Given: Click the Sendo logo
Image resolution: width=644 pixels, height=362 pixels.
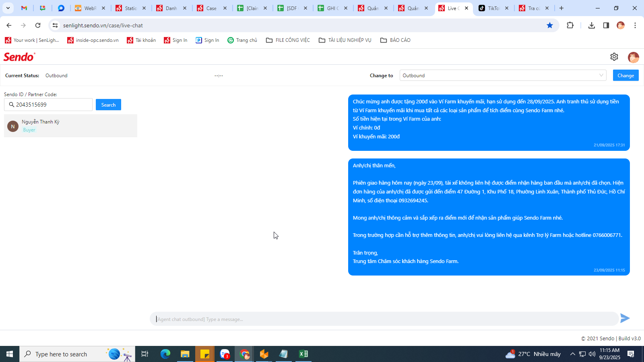Looking at the screenshot, I should 19,57.
